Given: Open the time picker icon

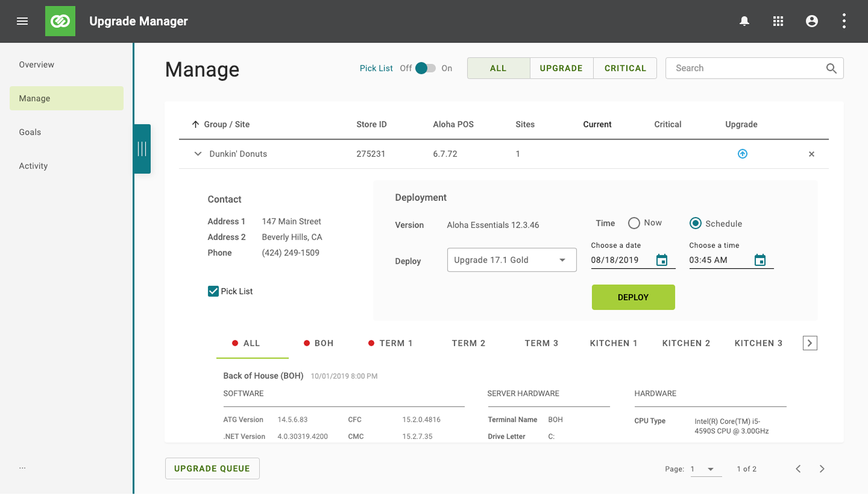Looking at the screenshot, I should point(760,260).
